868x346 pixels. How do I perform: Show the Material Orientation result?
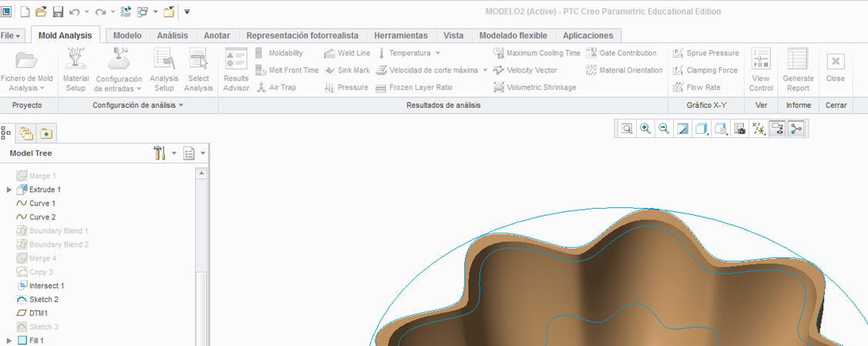[x=624, y=70]
